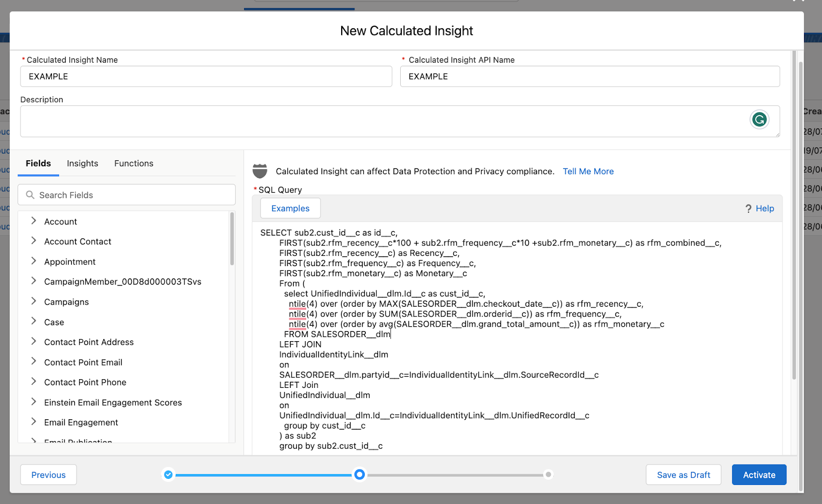Expand the Contact Point Email group
Image resolution: width=822 pixels, height=504 pixels.
34,362
